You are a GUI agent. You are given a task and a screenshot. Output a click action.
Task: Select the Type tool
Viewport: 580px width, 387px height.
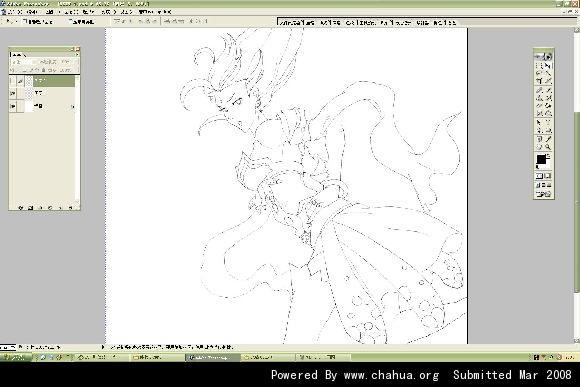(x=548, y=122)
